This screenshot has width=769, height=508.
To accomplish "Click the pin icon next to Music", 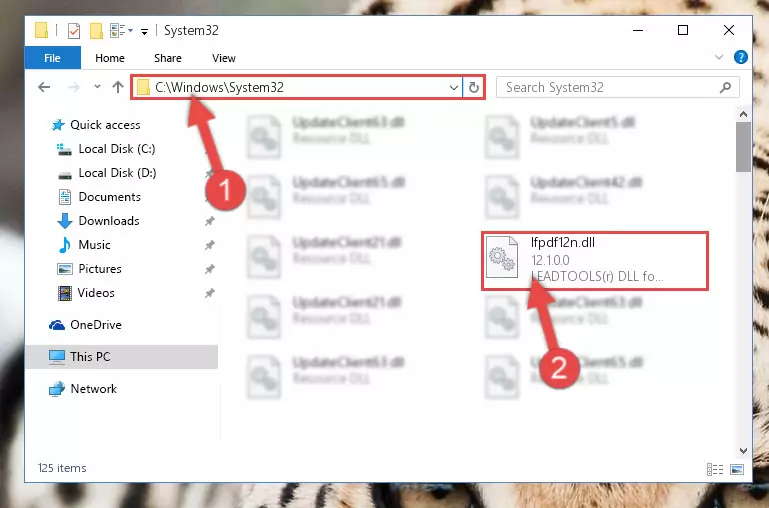I will pos(209,245).
